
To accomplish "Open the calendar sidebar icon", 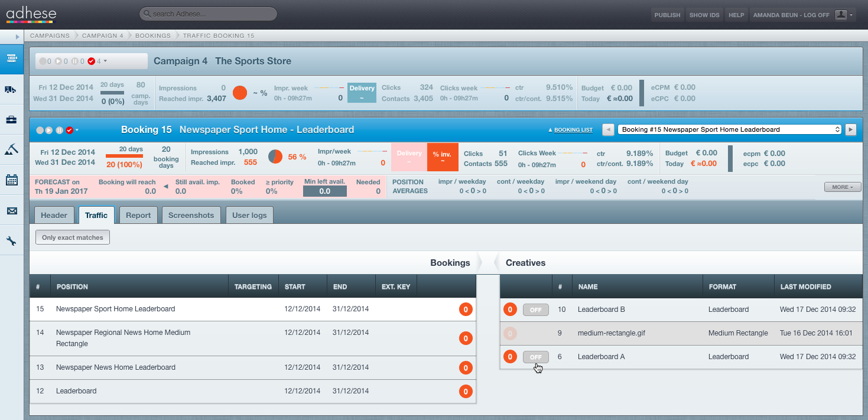I will pyautogui.click(x=11, y=180).
